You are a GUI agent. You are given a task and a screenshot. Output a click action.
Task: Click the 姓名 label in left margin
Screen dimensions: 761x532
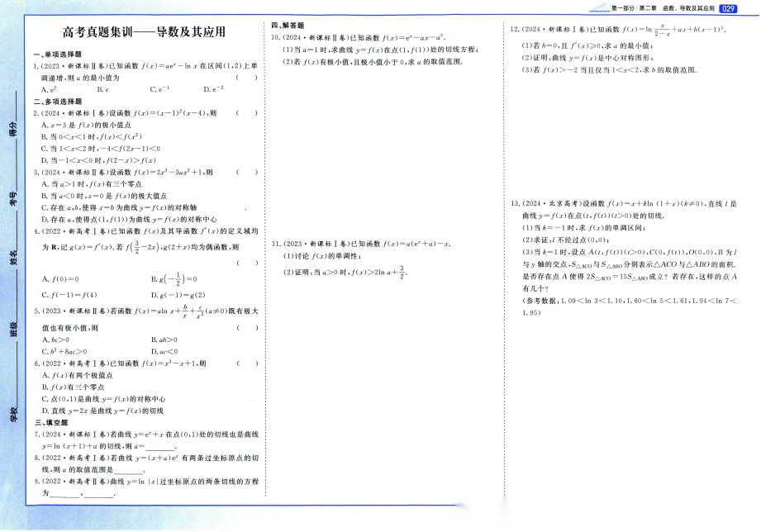[13, 259]
